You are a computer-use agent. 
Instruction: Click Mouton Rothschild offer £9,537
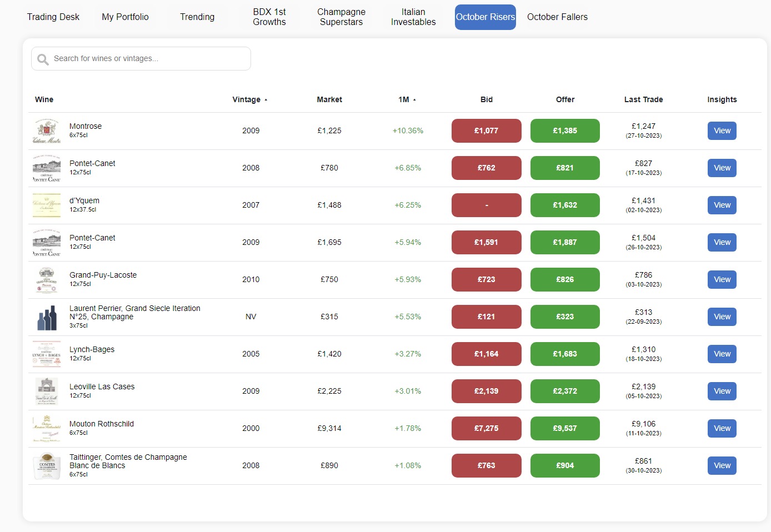pyautogui.click(x=565, y=428)
